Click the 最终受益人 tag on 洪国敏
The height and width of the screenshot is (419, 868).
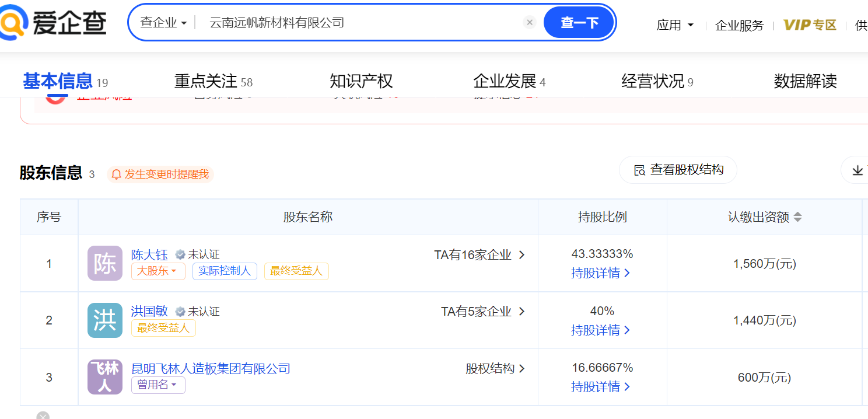(163, 328)
